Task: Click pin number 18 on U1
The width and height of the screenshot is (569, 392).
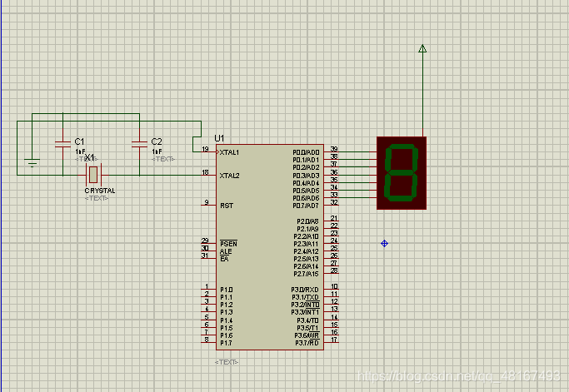Action: (206, 172)
